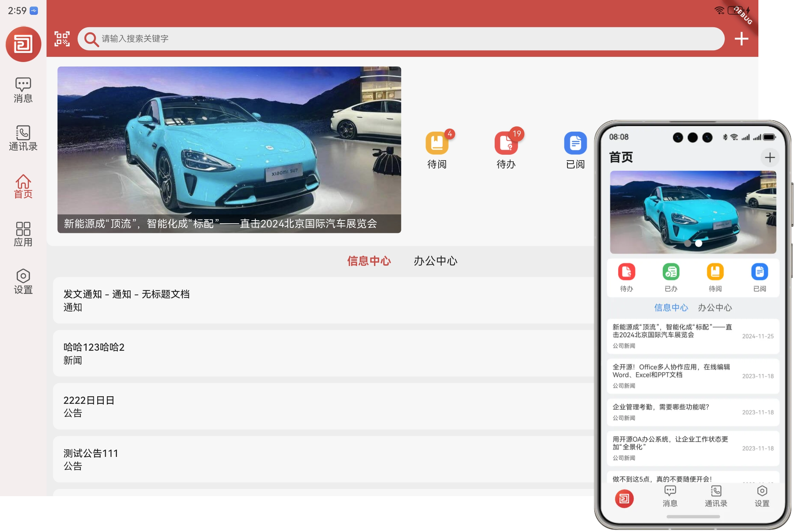Tap the plus button beside 首页 on phone
Viewport: 797px width, 532px height.
(770, 158)
